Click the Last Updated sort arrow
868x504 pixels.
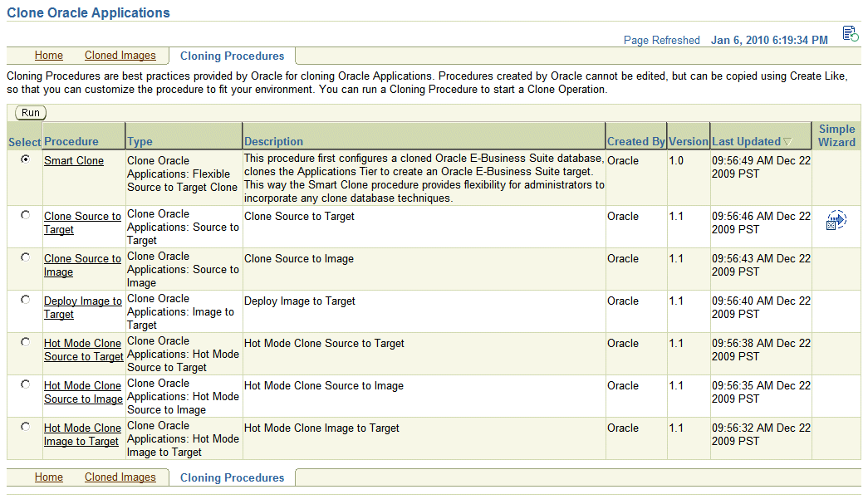tap(787, 142)
